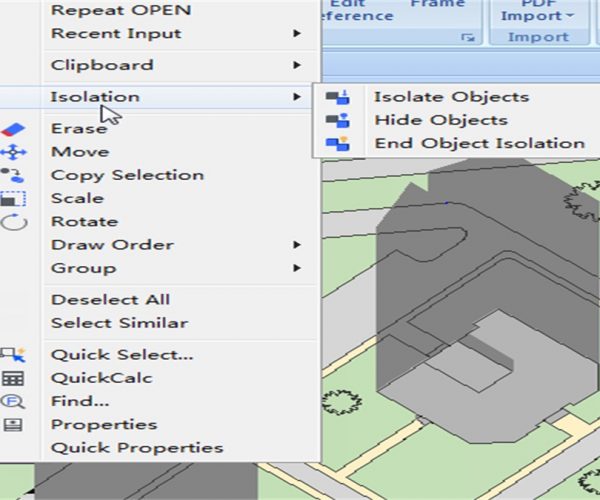Screen dimensions: 600x500
Task: Click the Quick Select icon
Action: [13, 355]
